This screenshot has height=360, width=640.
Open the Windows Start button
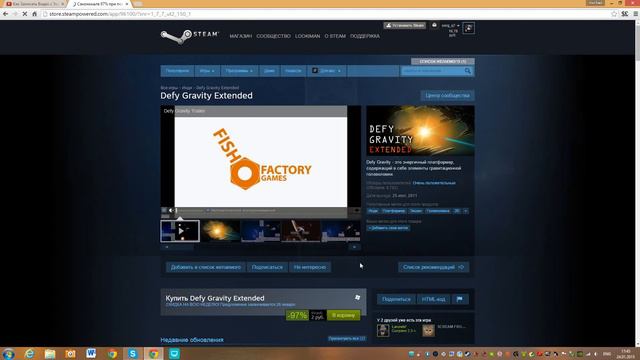click(x=8, y=353)
